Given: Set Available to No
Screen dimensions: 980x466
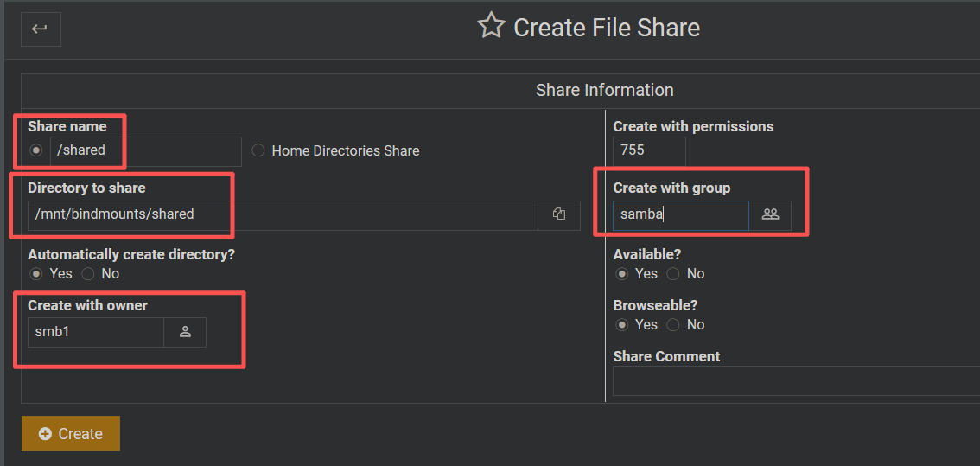Looking at the screenshot, I should (673, 274).
